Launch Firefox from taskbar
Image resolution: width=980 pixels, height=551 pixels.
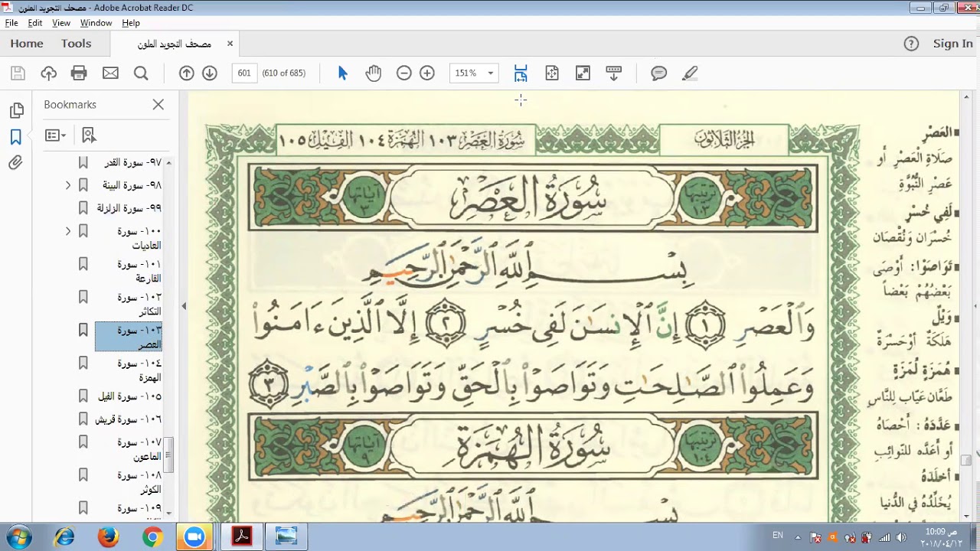[x=108, y=537]
